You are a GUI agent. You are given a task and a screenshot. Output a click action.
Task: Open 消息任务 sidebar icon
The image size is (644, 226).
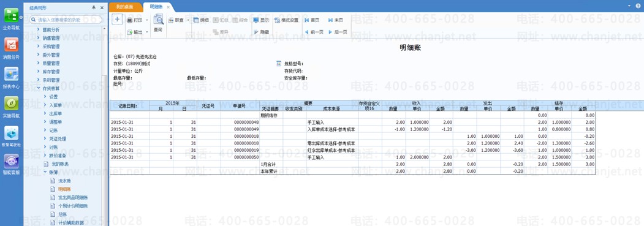point(11,48)
